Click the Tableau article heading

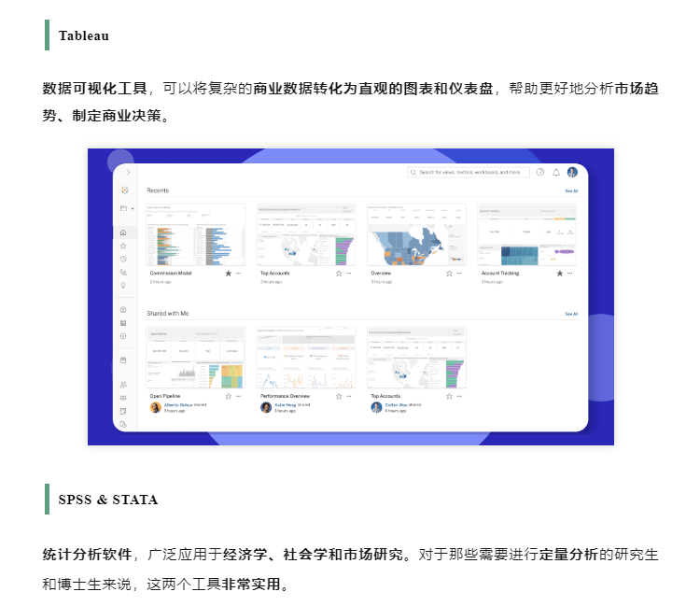83,35
